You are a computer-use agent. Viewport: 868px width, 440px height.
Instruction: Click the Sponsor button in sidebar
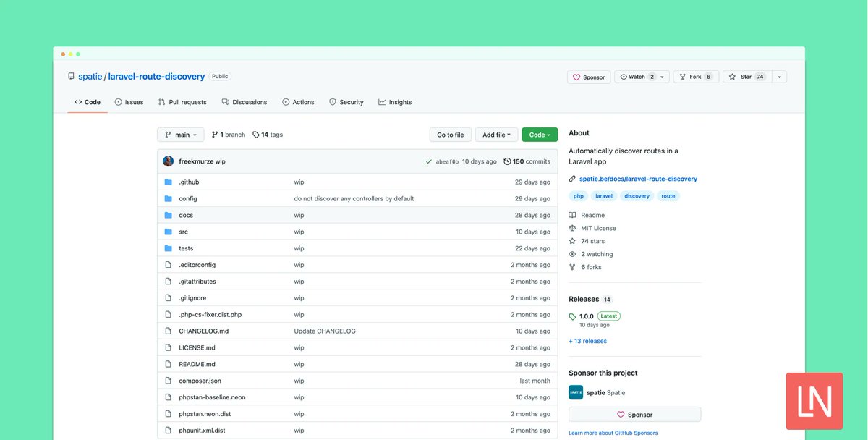tap(635, 415)
